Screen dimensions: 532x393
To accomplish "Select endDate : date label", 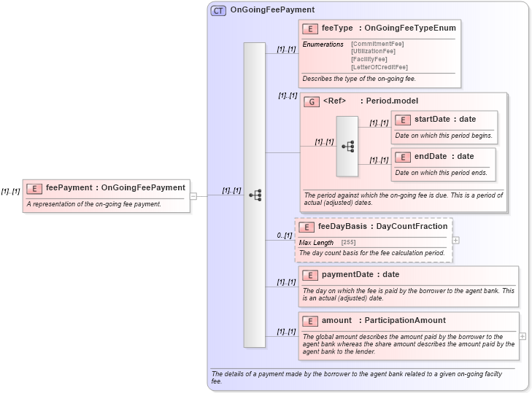I will [x=444, y=156].
